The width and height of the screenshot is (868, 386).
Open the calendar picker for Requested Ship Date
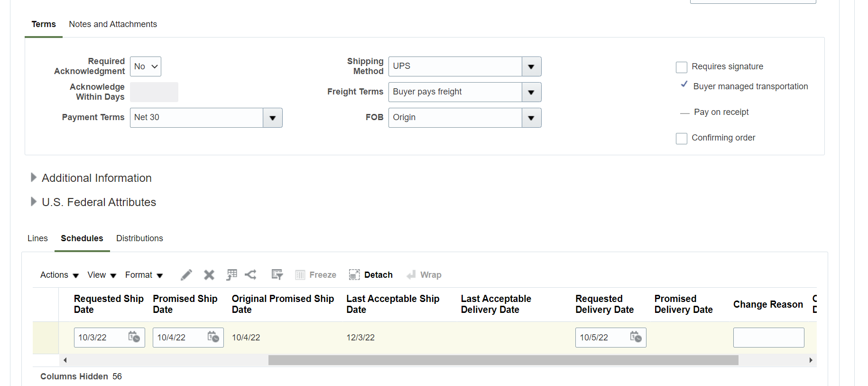coord(134,337)
